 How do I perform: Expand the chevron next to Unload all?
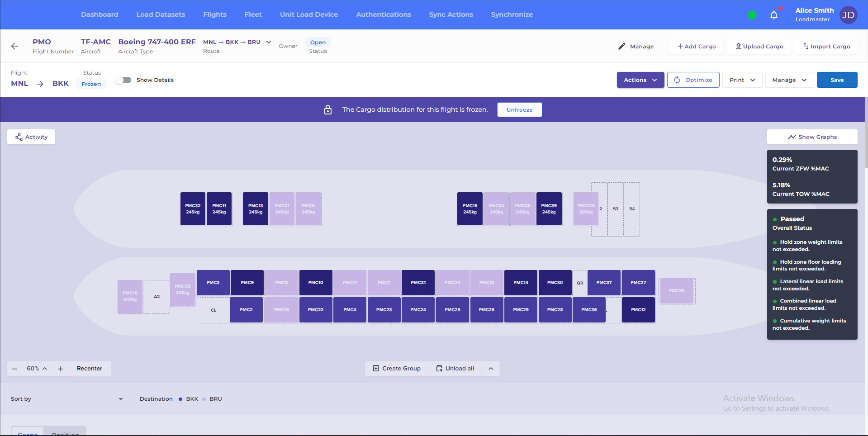(491, 369)
